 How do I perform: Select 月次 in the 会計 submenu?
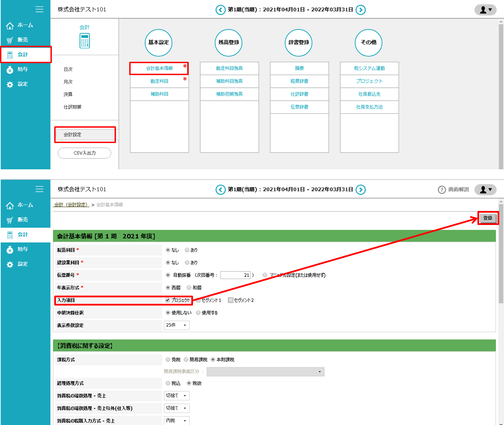[68, 82]
